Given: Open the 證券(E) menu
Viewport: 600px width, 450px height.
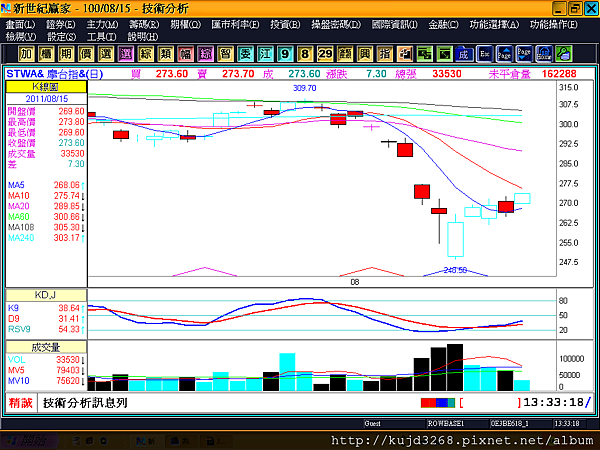Looking at the screenshot, I should point(61,24).
